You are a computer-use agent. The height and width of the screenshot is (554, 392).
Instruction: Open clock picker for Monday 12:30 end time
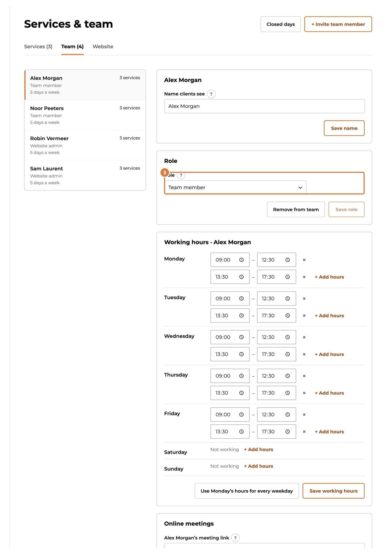(287, 260)
